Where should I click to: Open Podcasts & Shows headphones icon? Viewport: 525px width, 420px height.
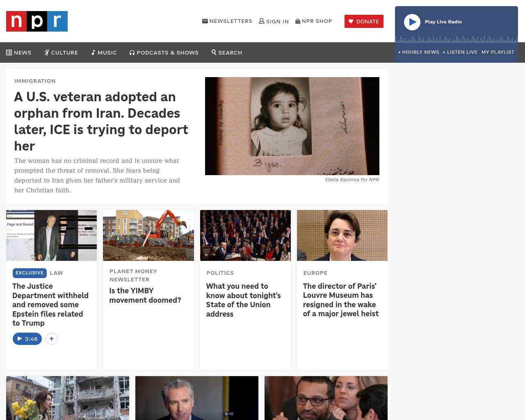pos(132,52)
